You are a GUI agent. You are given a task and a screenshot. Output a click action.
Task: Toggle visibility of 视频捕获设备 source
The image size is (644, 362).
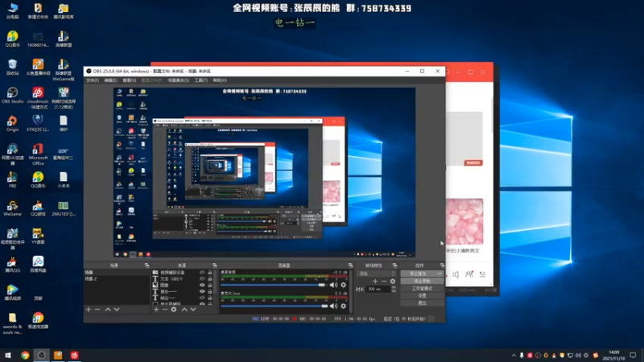pos(202,273)
